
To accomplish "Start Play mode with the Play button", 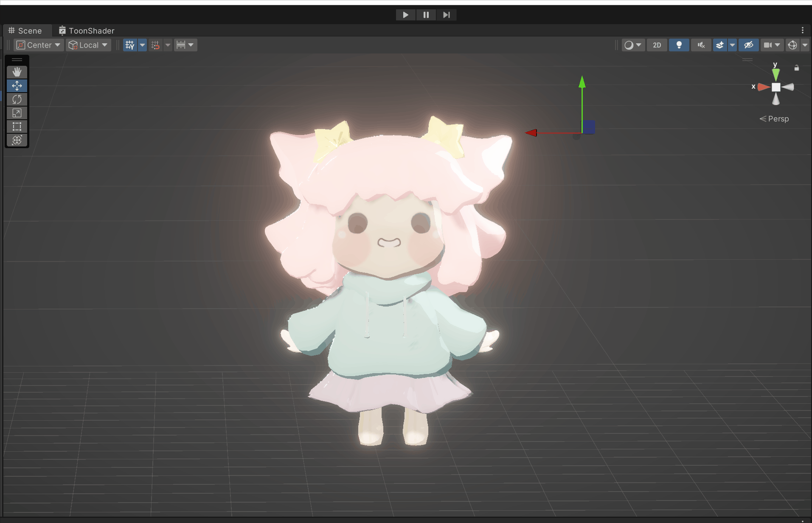I will [406, 15].
